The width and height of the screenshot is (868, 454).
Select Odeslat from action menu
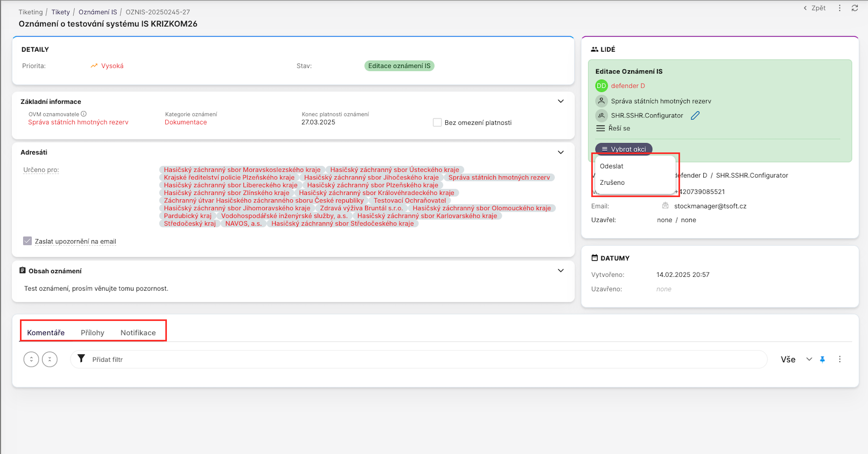click(612, 166)
